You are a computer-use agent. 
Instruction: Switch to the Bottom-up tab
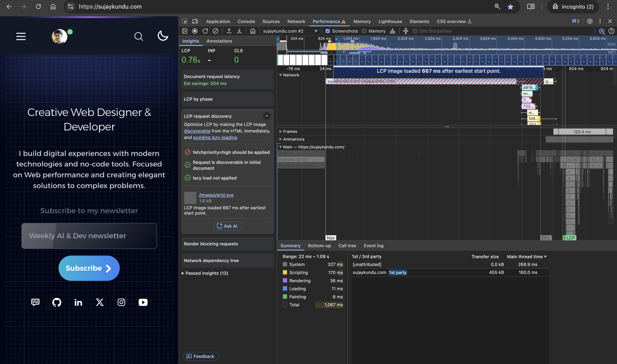pyautogui.click(x=320, y=246)
